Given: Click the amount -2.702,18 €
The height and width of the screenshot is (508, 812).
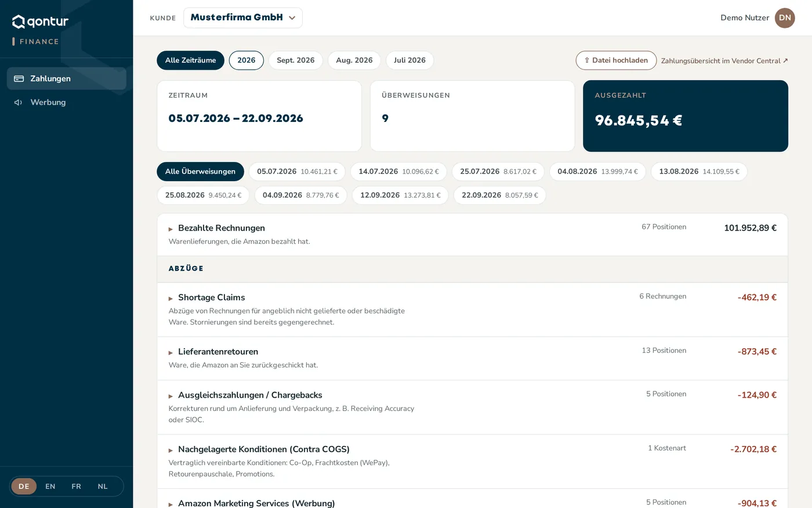Looking at the screenshot, I should coord(753,449).
